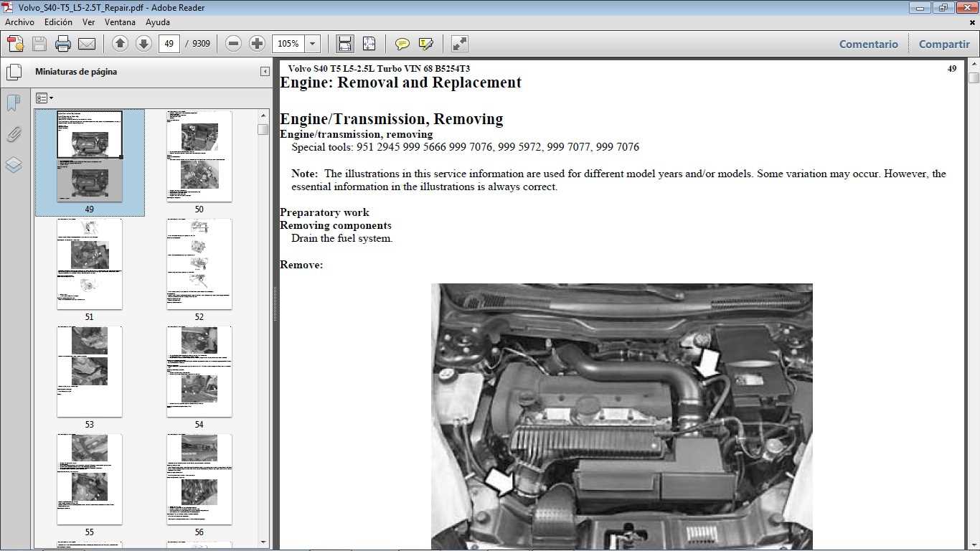Send file by email envelope icon
The image size is (980, 551).
tap(87, 44)
